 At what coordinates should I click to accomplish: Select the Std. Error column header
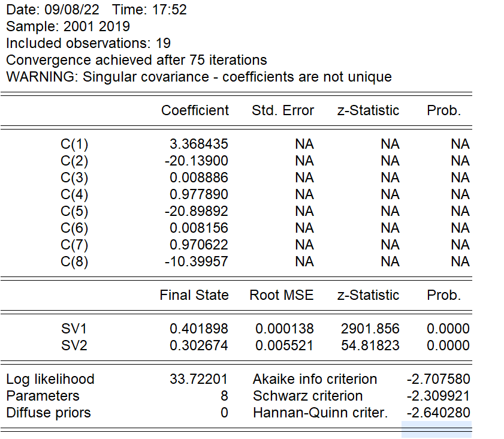tap(283, 110)
